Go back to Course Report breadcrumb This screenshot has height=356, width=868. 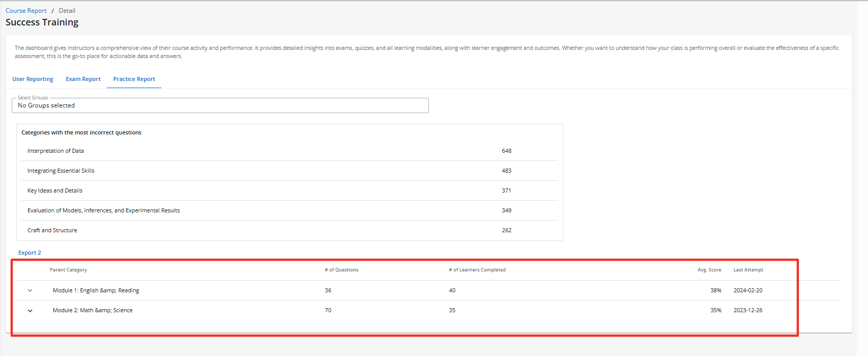coord(26,11)
